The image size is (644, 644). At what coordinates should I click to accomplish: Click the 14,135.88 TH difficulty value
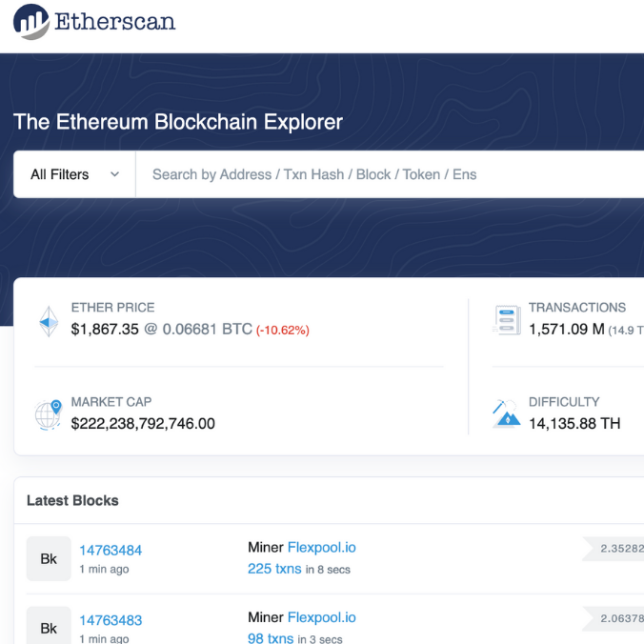(x=574, y=424)
